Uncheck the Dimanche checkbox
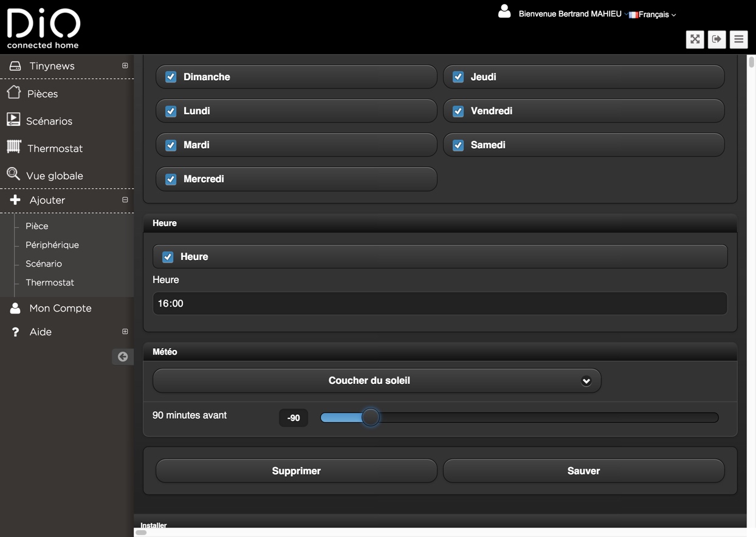The height and width of the screenshot is (537, 756). (171, 77)
